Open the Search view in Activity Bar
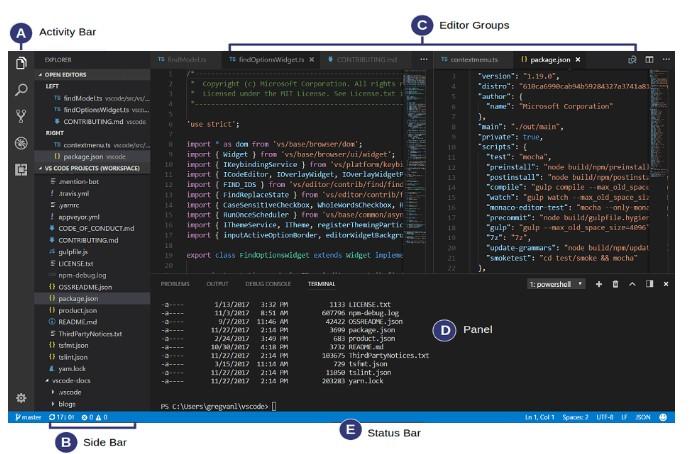This screenshot has height=454, width=692. click(21, 90)
